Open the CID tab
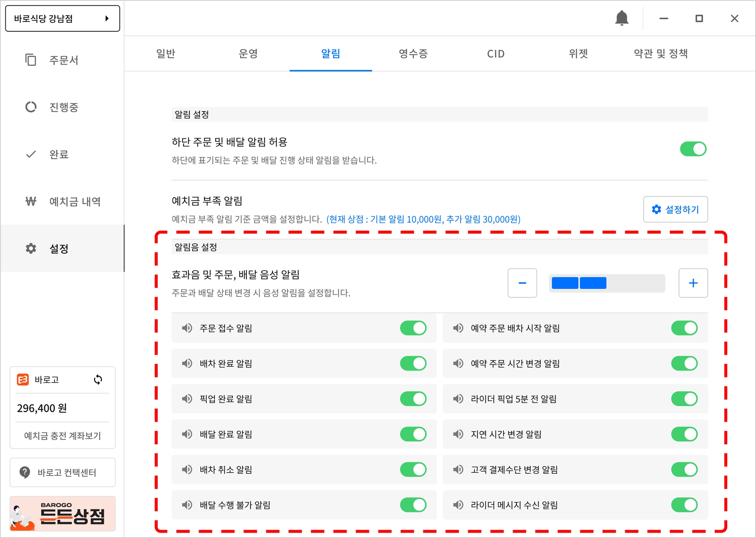The width and height of the screenshot is (756, 538). tap(496, 54)
